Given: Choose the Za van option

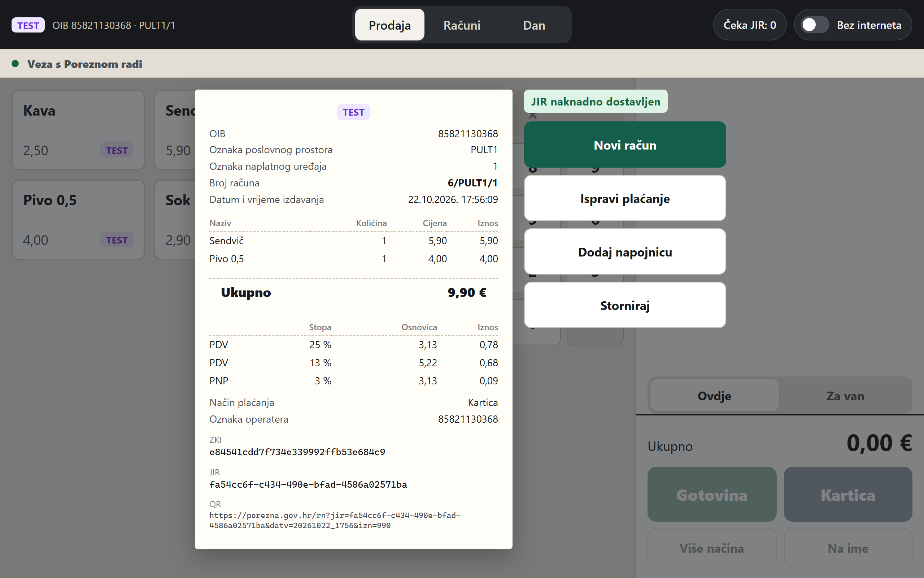Looking at the screenshot, I should pos(845,396).
